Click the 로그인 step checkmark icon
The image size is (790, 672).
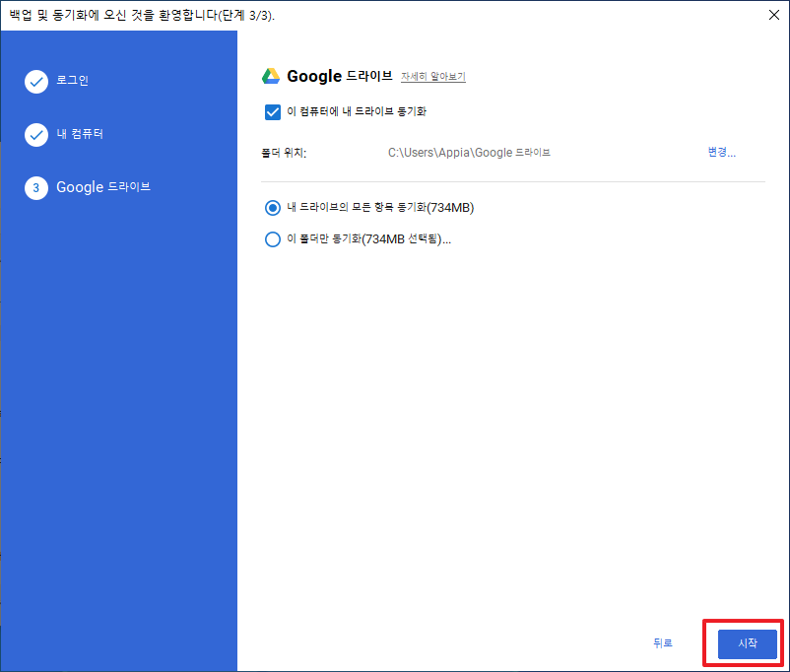click(36, 82)
